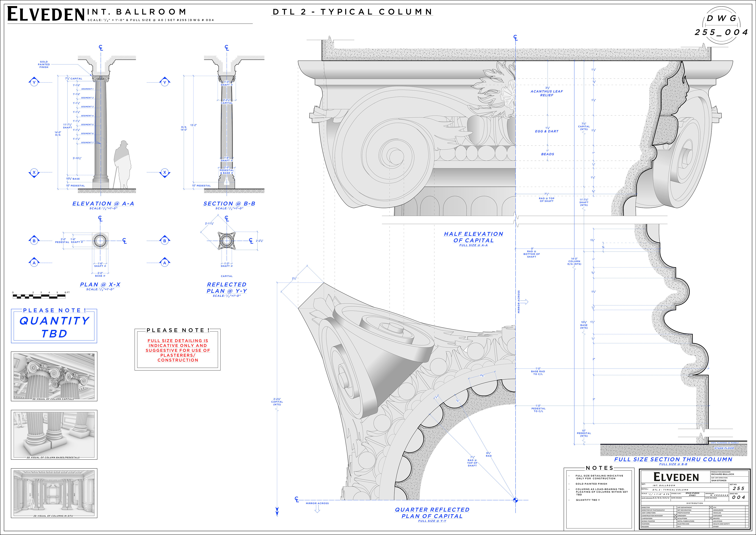
Task: Click the Quantity TBD notice box
Action: pos(54,326)
